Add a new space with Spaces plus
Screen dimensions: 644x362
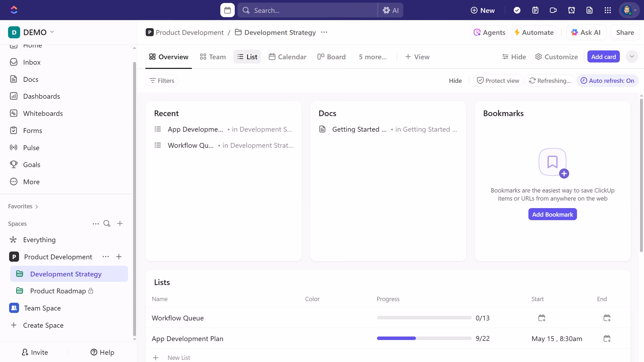[120, 223]
